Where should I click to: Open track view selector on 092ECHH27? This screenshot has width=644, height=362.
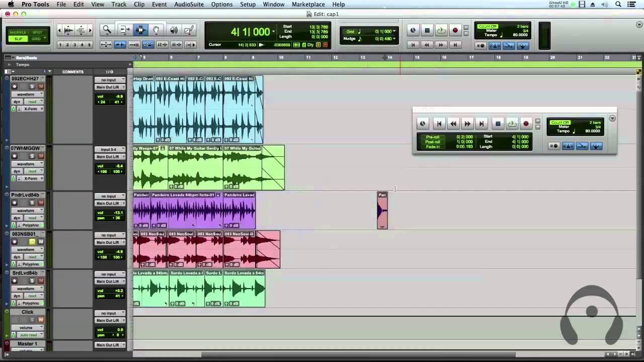[28, 95]
